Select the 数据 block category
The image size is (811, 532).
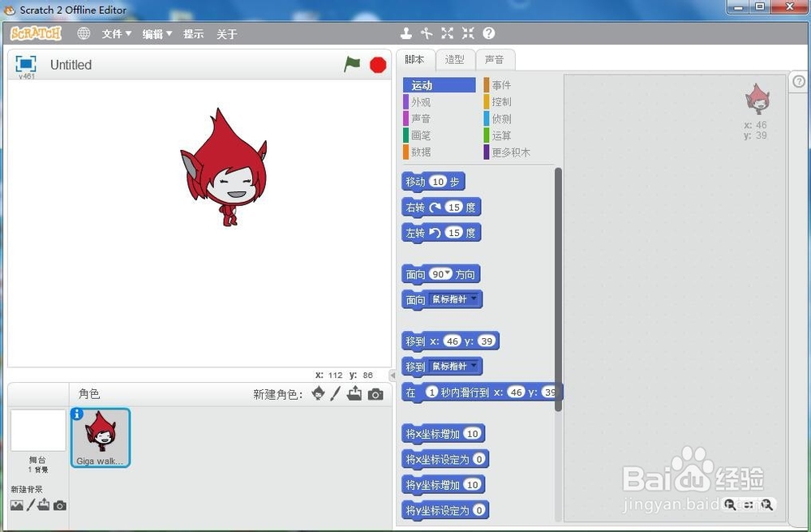(439, 152)
